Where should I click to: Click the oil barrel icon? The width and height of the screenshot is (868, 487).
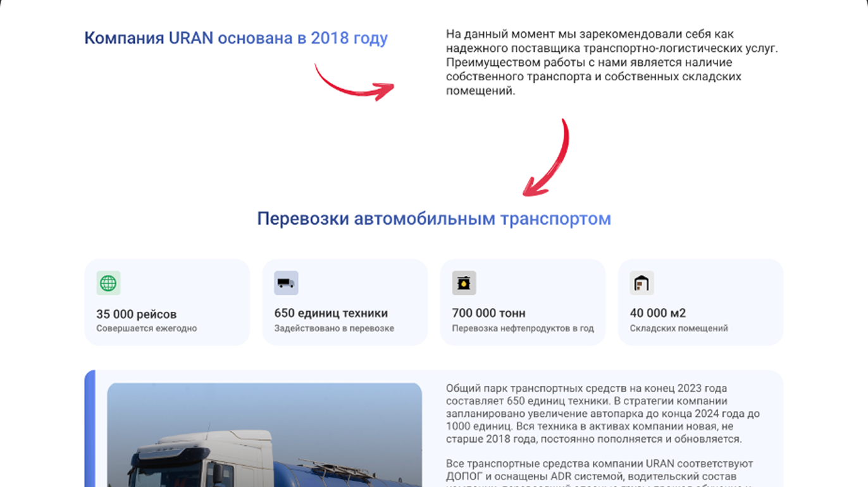464,283
